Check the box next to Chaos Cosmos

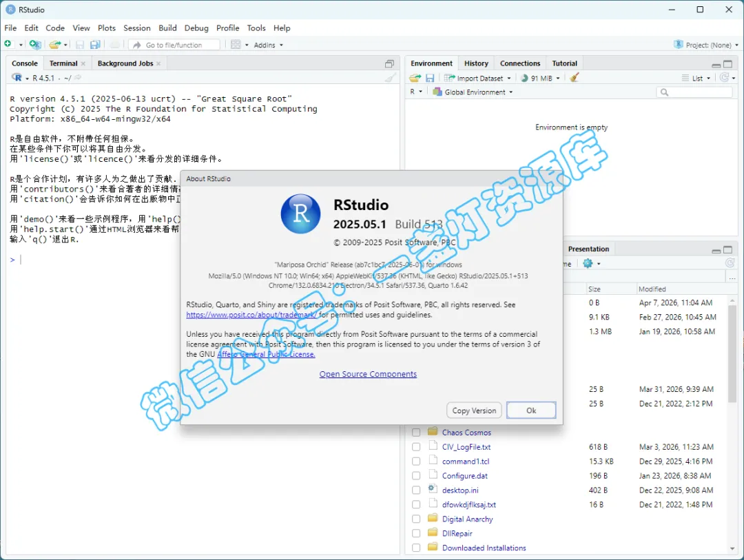pos(416,433)
